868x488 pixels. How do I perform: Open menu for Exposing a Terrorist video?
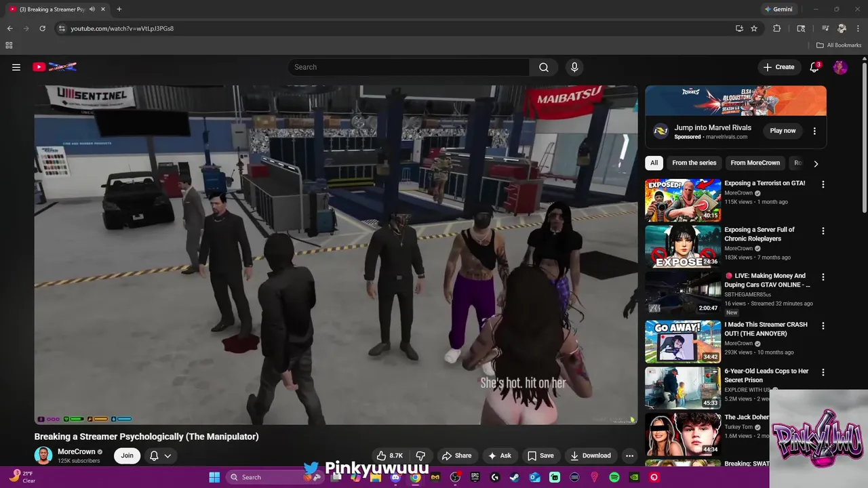point(823,184)
